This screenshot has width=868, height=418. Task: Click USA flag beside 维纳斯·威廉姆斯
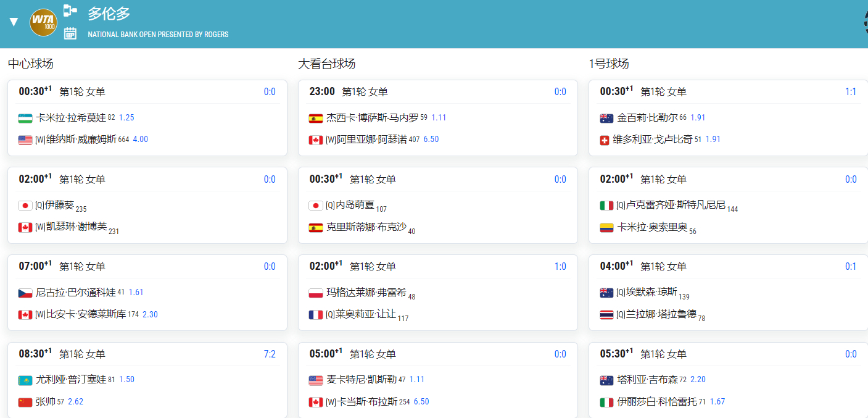25,140
